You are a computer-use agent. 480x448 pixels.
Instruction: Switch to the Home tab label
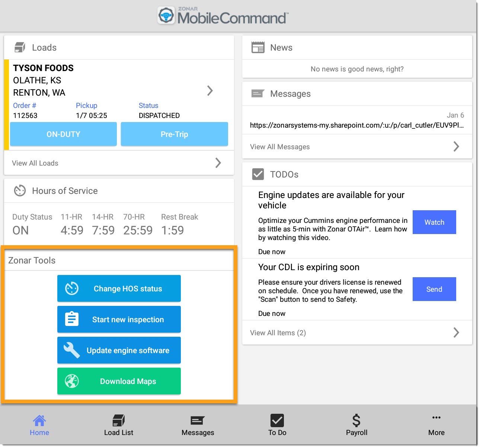(x=39, y=433)
